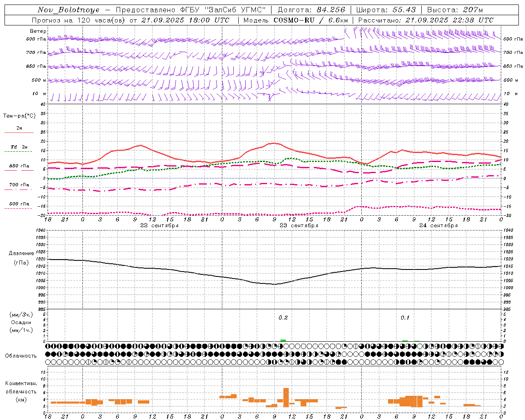
Task: Click the green precipitation bar under 0.2
Action: click(x=283, y=340)
